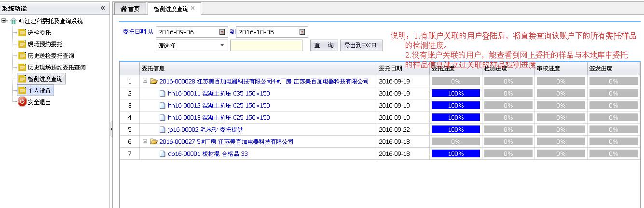Click the document icon of jp16-00002
Viewport: 644px width, 208px height.
coord(163,130)
